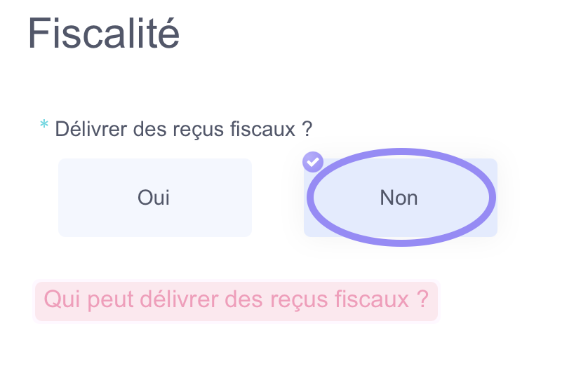This screenshot has height=373, width=588.
Task: Click the checkmark badge on Non
Action: pyautogui.click(x=313, y=162)
